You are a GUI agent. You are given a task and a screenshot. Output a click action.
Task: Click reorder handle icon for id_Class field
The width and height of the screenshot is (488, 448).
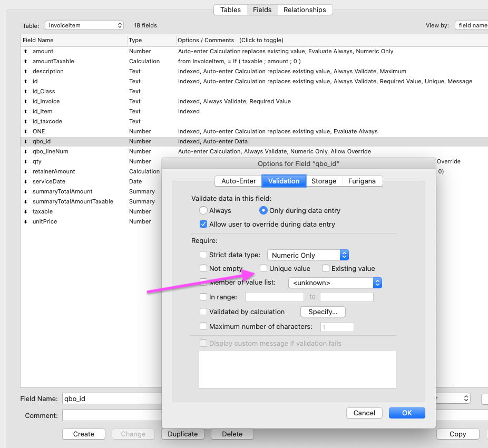pyautogui.click(x=25, y=91)
